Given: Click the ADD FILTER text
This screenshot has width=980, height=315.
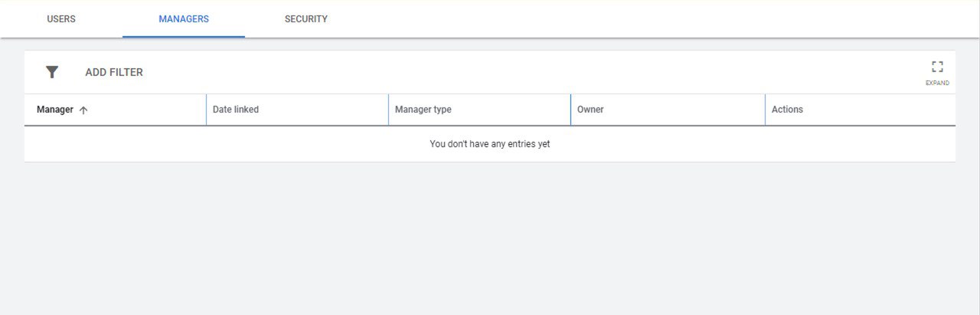Looking at the screenshot, I should [114, 72].
